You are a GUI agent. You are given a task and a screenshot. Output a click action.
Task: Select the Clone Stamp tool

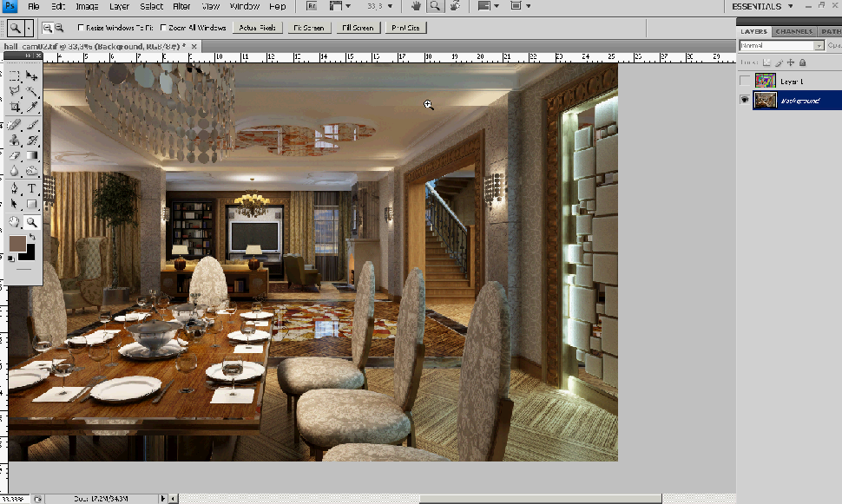pos(15,140)
